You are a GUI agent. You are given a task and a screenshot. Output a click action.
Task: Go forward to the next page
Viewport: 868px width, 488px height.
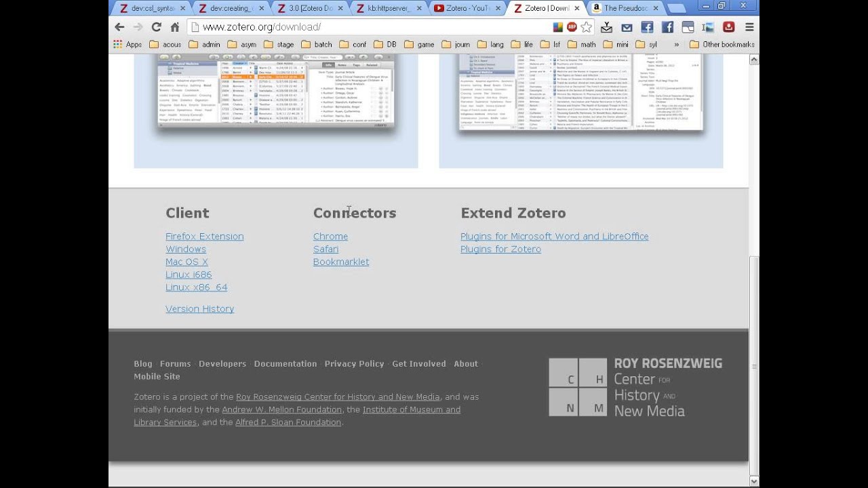click(x=138, y=27)
